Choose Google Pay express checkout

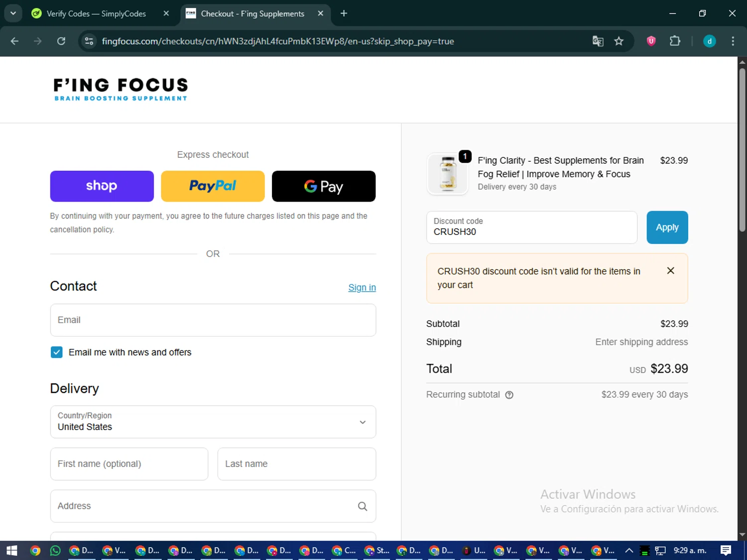click(x=324, y=186)
